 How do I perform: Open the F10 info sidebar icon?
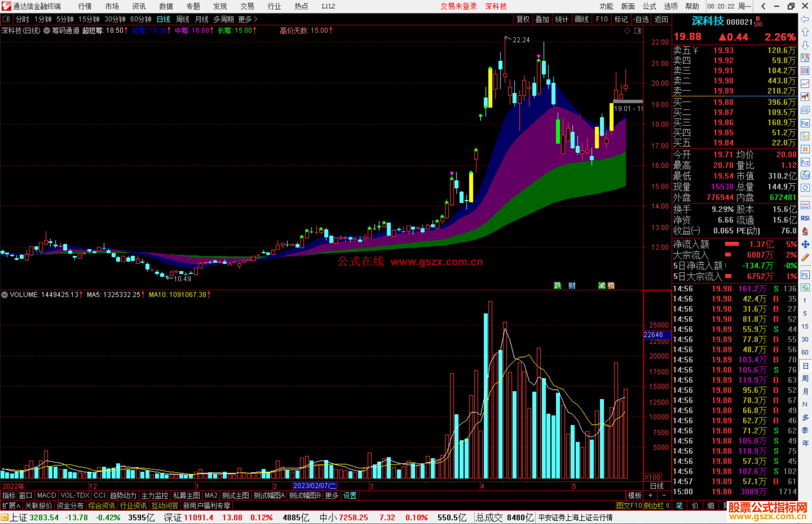pos(805,123)
